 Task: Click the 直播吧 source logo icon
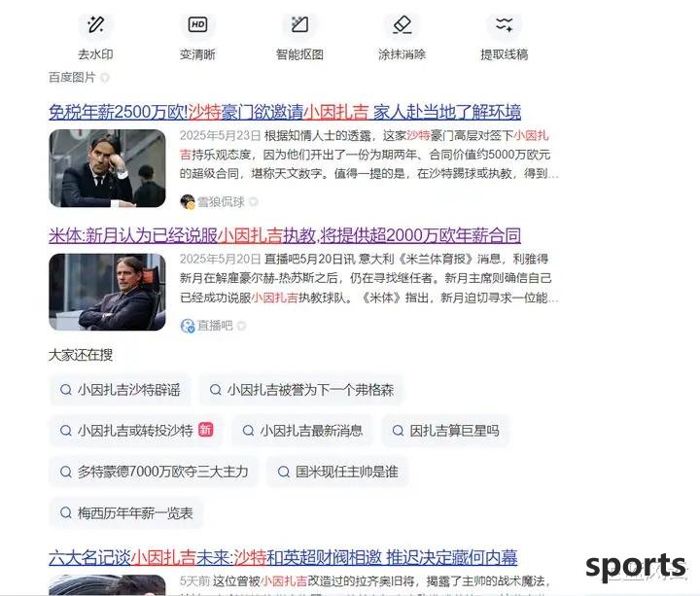[188, 326]
